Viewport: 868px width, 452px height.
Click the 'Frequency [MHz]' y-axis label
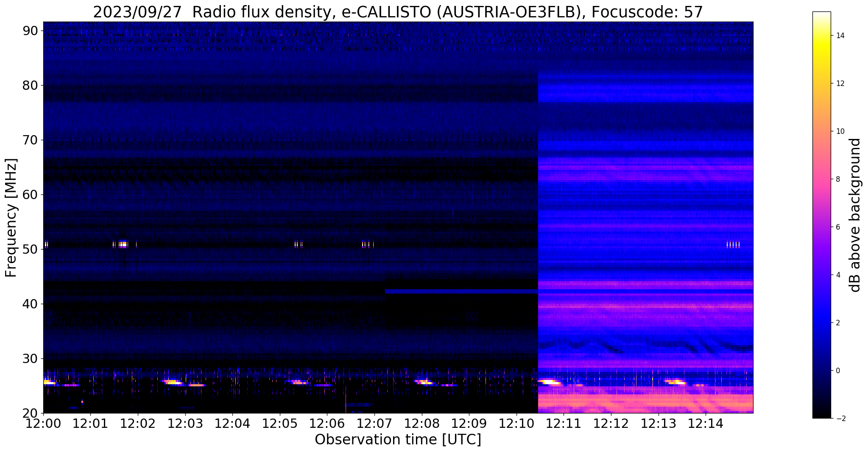point(11,218)
